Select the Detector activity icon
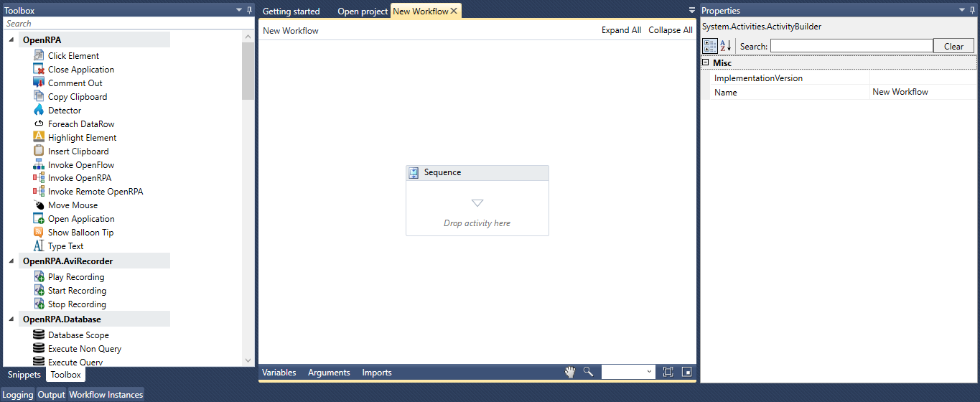 click(x=39, y=111)
